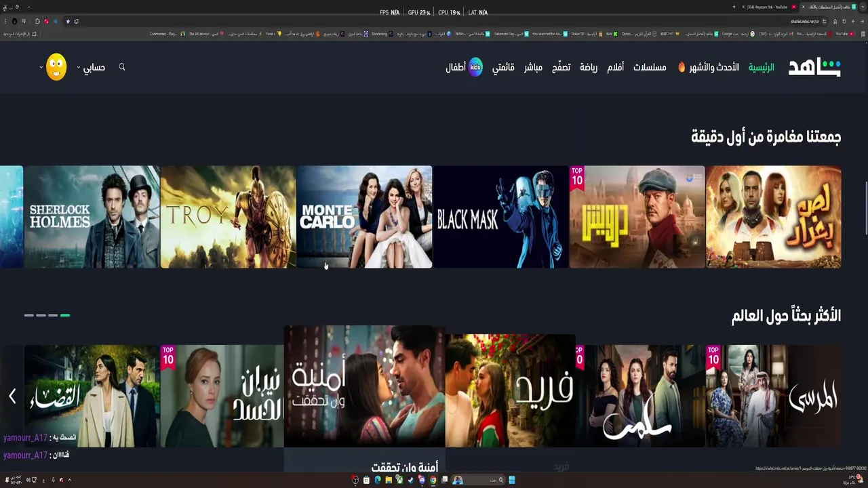Open Microsoft Edge from taskbar
Image resolution: width=868 pixels, height=488 pixels.
coord(378,480)
